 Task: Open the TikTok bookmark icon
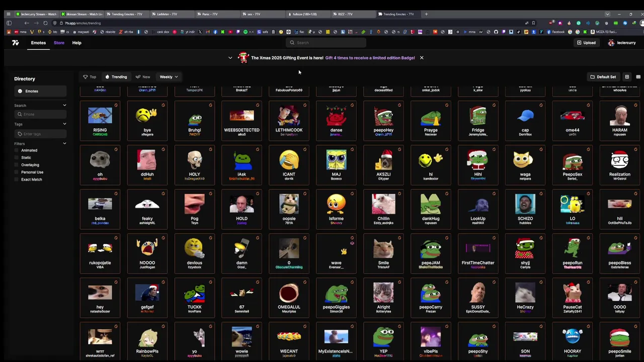tap(519, 32)
